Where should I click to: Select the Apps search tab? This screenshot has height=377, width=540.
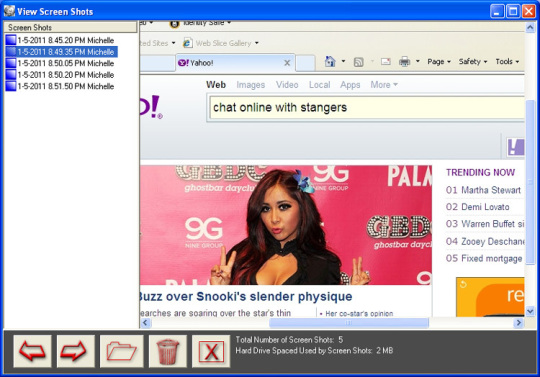(x=350, y=85)
